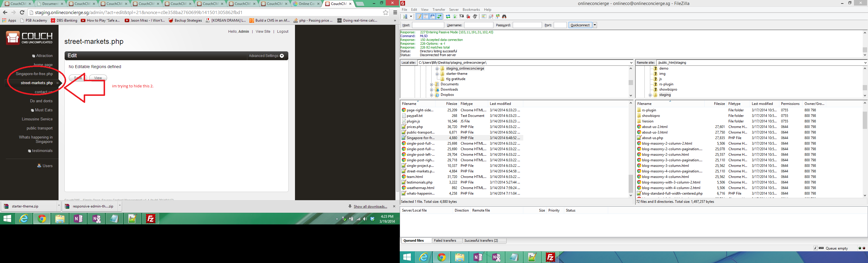Toggle the local directory tree display
This screenshot has width=868, height=263.
coord(426,16)
